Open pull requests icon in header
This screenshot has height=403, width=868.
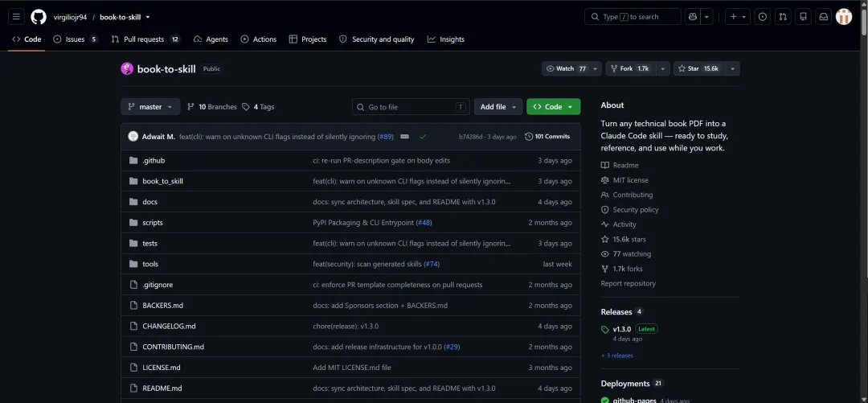coord(783,17)
